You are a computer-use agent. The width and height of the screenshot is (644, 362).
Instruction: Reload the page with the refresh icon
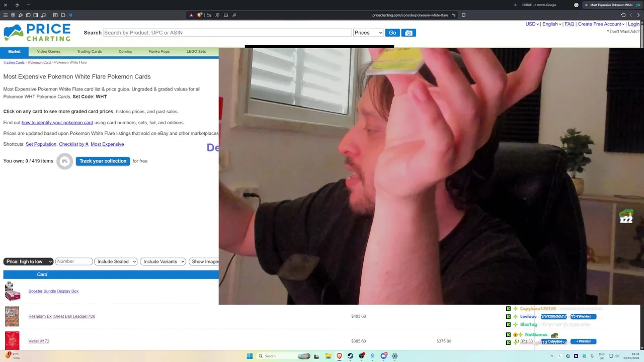[x=623, y=15]
